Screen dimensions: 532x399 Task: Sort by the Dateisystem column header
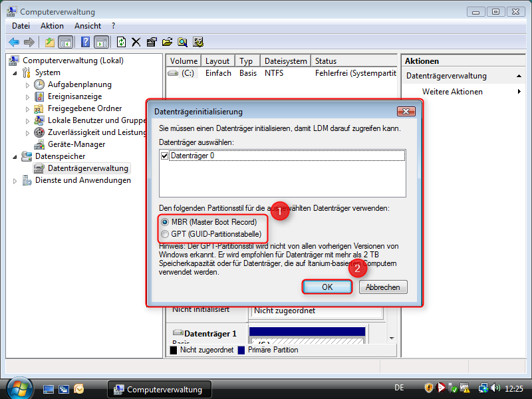[285, 61]
